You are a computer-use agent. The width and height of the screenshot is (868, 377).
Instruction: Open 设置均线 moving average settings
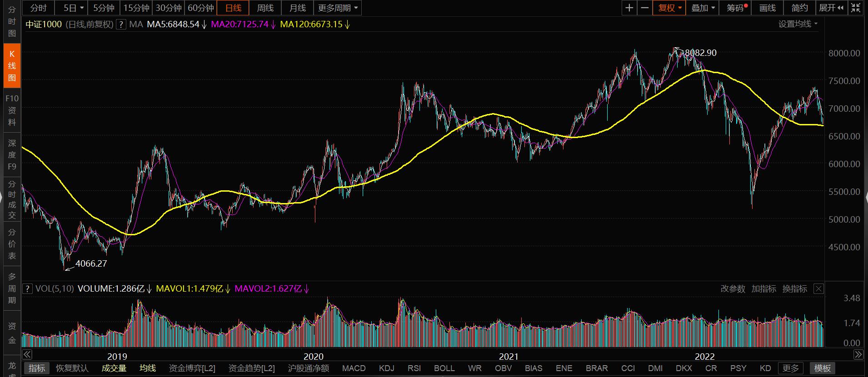tap(798, 24)
